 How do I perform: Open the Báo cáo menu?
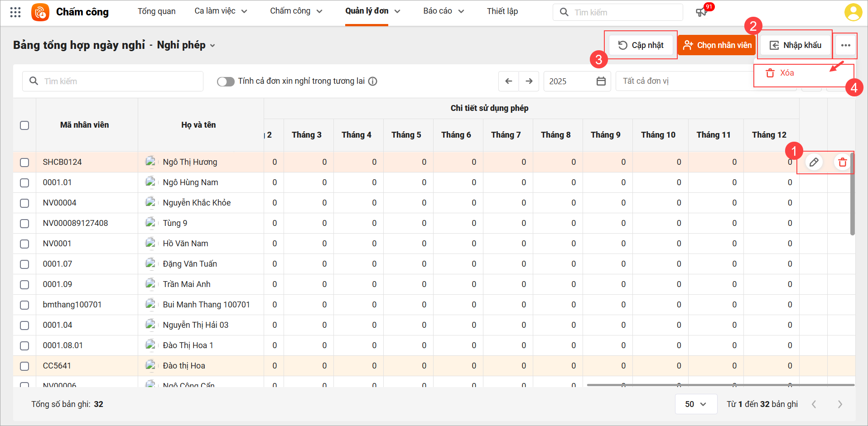pos(443,11)
